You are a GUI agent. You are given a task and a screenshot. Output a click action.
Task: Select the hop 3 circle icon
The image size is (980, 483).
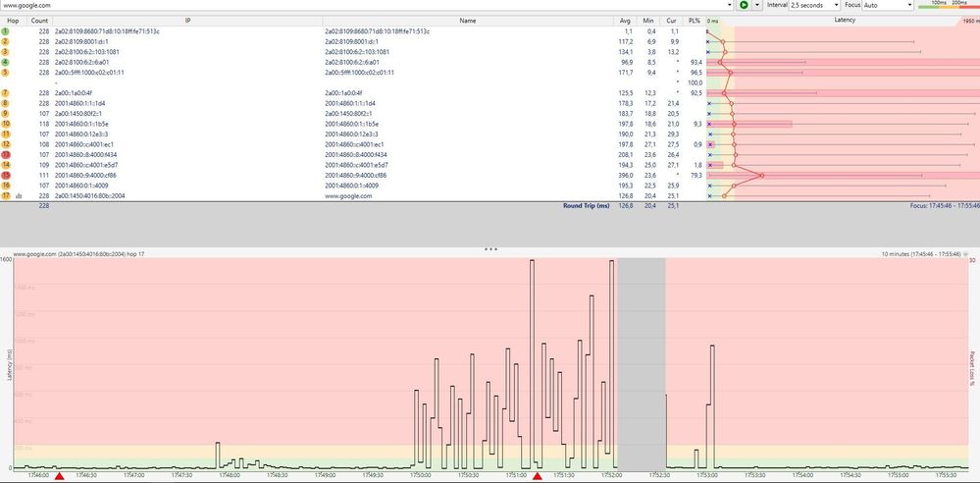click(6, 52)
